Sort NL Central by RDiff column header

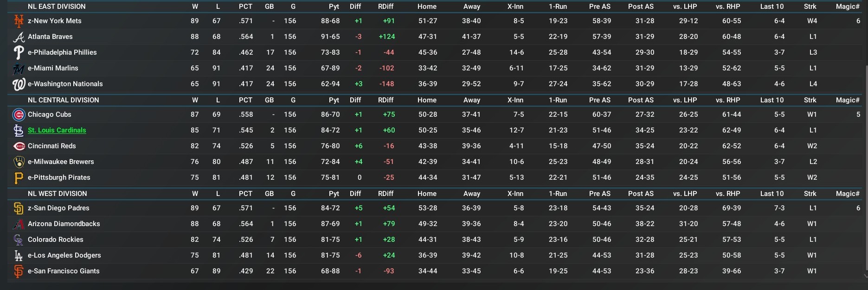[x=386, y=100]
